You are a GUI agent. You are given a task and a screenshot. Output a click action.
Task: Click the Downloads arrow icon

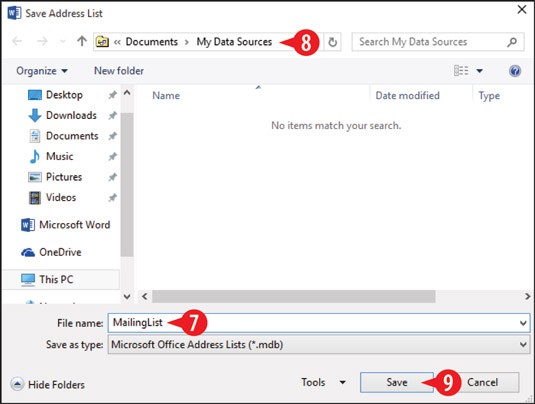pyautogui.click(x=34, y=115)
